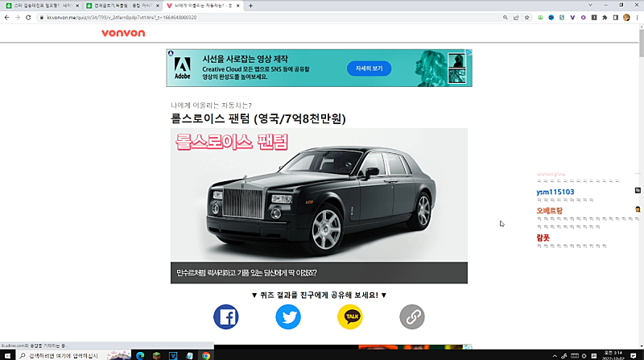This screenshot has height=360, width=644.
Task: Show hidden system tray icons
Action: click(x=555, y=356)
